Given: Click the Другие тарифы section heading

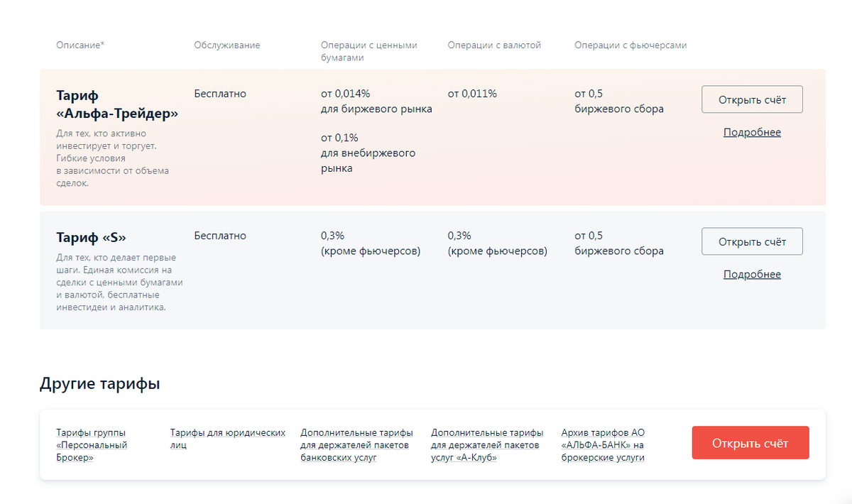Looking at the screenshot, I should tap(99, 384).
